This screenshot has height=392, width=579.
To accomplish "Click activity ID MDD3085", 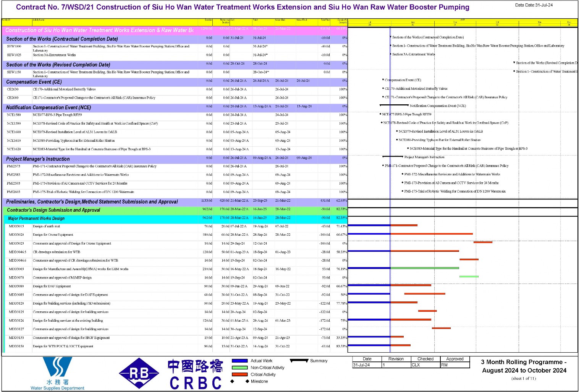I will tap(16, 295).
